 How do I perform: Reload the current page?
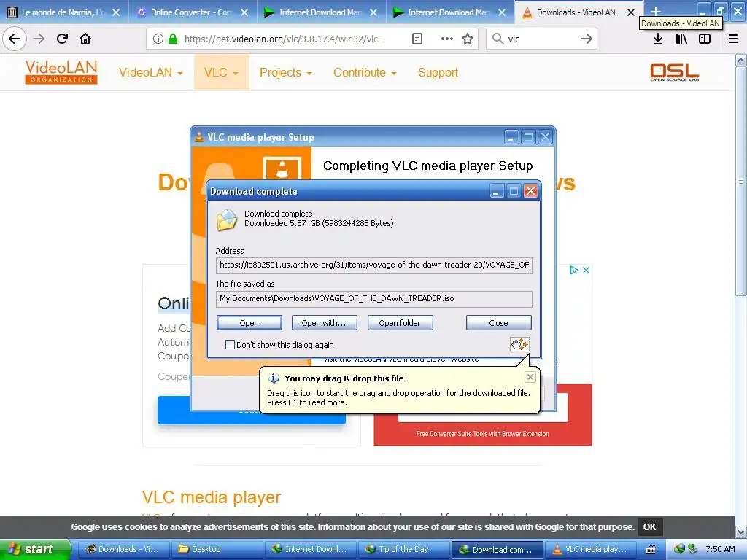[62, 39]
